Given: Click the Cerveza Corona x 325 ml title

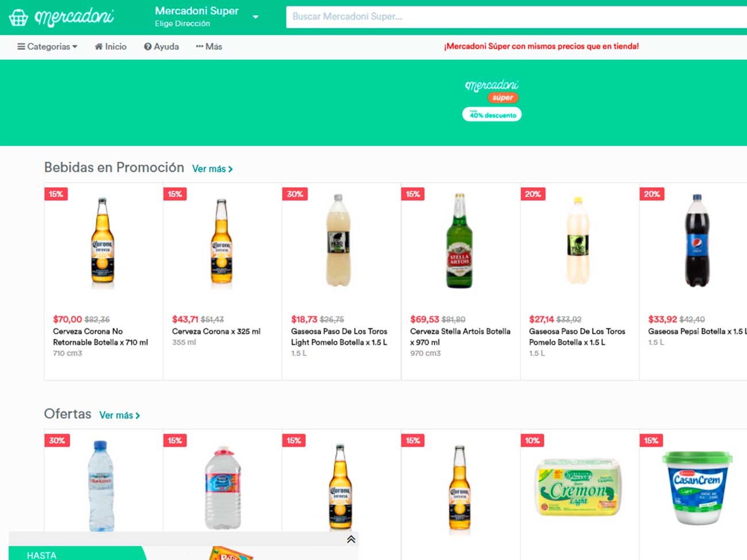Looking at the screenshot, I should [x=216, y=331].
